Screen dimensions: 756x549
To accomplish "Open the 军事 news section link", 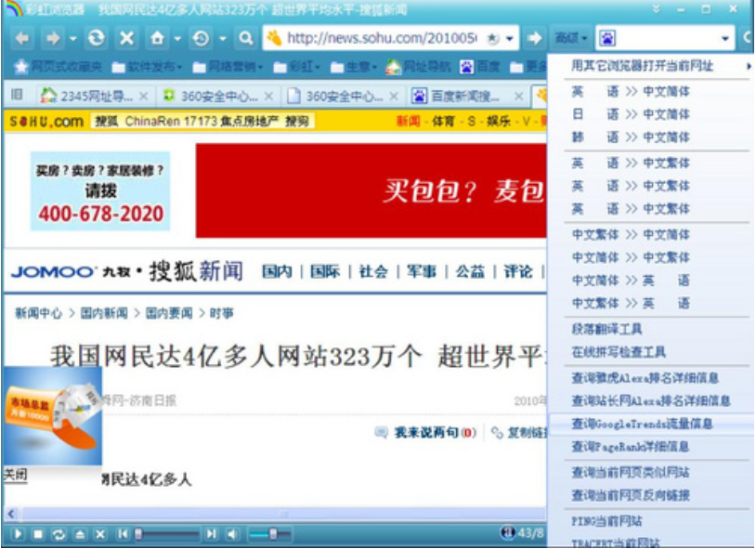I will point(422,271).
